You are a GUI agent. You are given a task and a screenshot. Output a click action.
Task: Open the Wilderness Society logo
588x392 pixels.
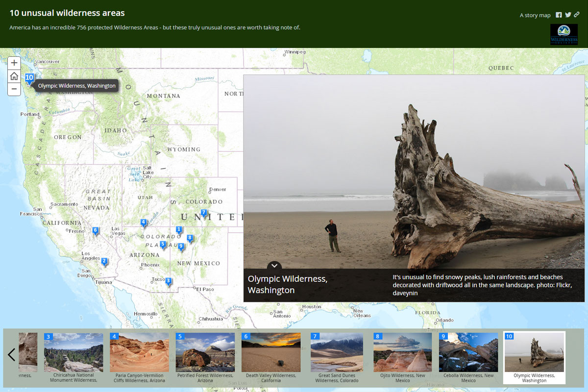563,34
